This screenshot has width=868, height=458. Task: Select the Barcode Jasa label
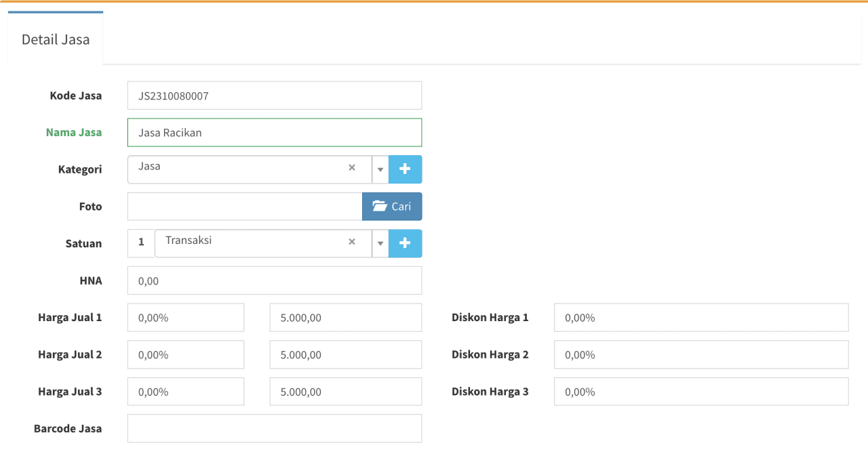pos(68,428)
